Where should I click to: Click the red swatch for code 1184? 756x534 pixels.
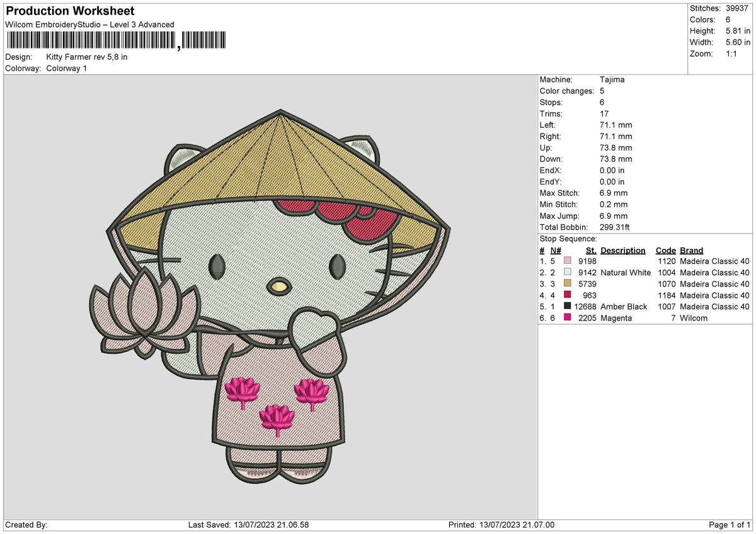(568, 295)
